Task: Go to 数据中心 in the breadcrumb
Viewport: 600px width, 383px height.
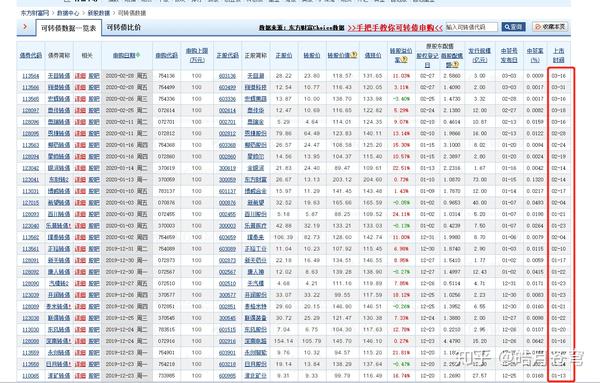Action: (68, 13)
